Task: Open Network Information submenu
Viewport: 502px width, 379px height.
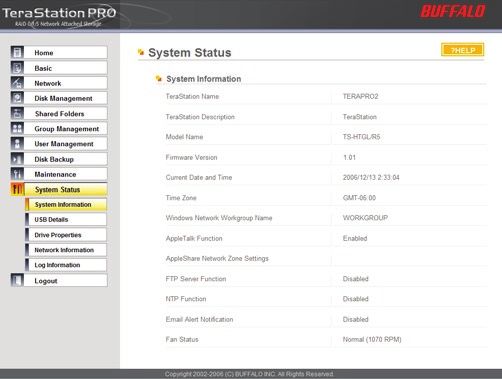Action: (66, 250)
